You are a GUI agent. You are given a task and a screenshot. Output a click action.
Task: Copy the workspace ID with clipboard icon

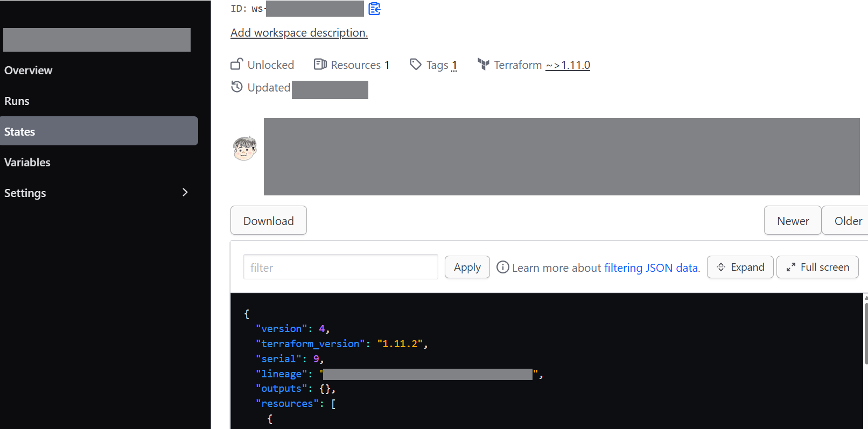tap(374, 9)
